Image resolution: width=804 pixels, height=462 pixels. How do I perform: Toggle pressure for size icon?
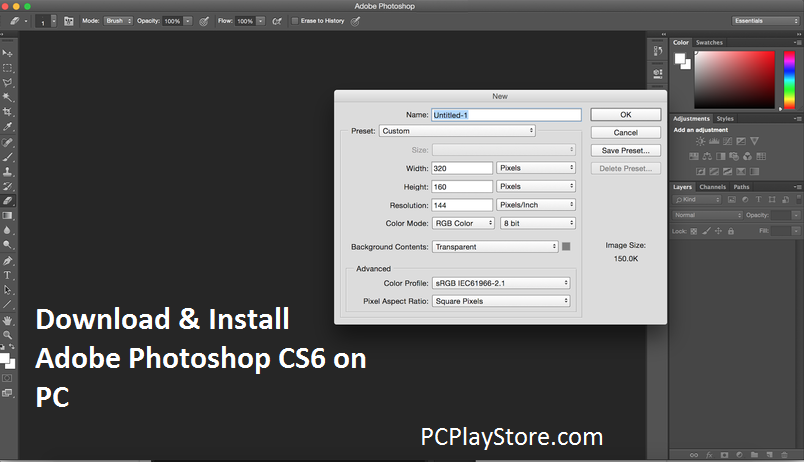tap(355, 21)
